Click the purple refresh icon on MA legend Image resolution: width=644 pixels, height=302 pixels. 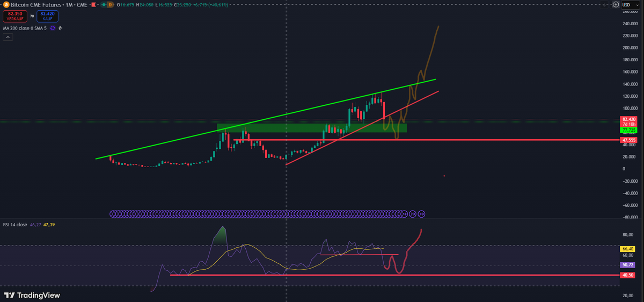click(x=53, y=28)
